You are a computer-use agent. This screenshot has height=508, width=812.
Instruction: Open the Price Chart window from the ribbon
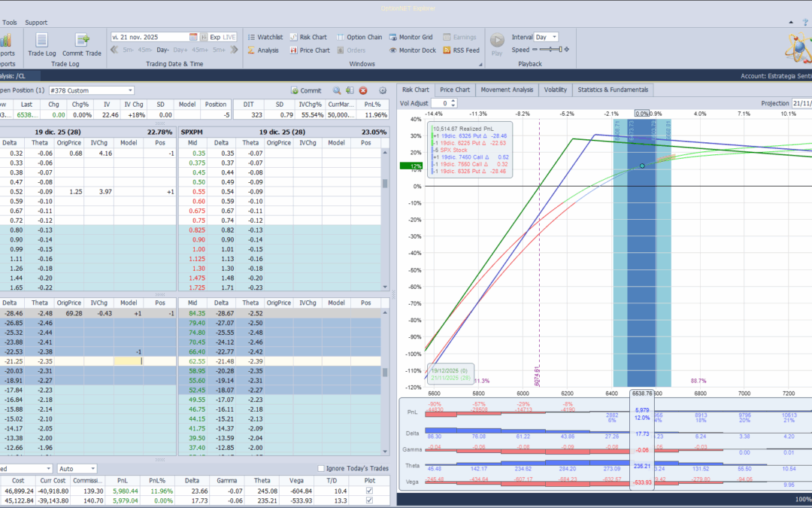pos(310,50)
